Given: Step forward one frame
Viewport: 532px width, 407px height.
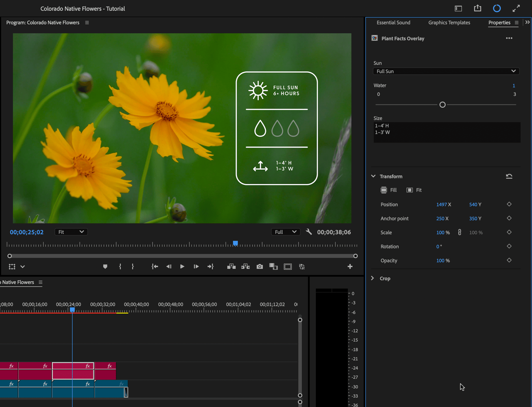Looking at the screenshot, I should [x=196, y=267].
